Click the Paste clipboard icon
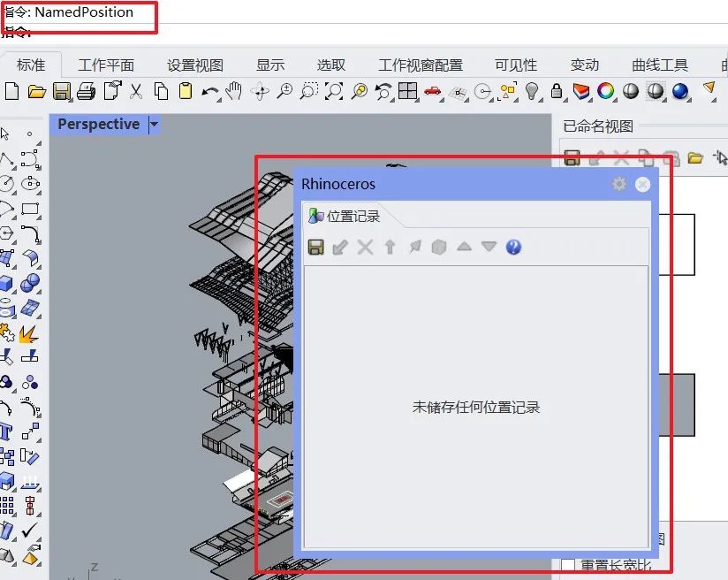This screenshot has height=580, width=728. pyautogui.click(x=186, y=91)
